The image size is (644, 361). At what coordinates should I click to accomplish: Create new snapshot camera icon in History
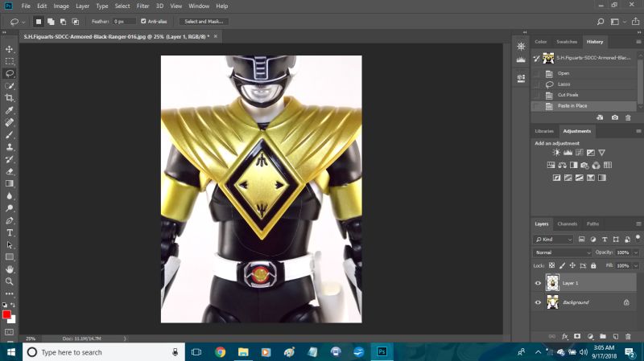pyautogui.click(x=614, y=117)
